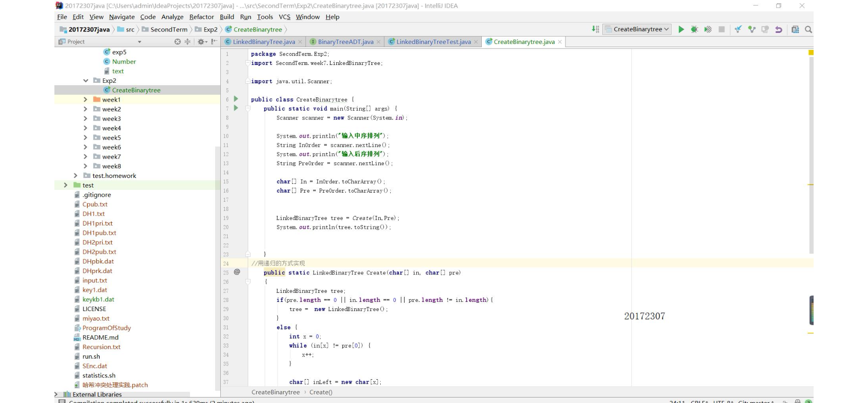The width and height of the screenshot is (868, 403).
Task: Hide the Project tool window icon
Action: pos(214,42)
